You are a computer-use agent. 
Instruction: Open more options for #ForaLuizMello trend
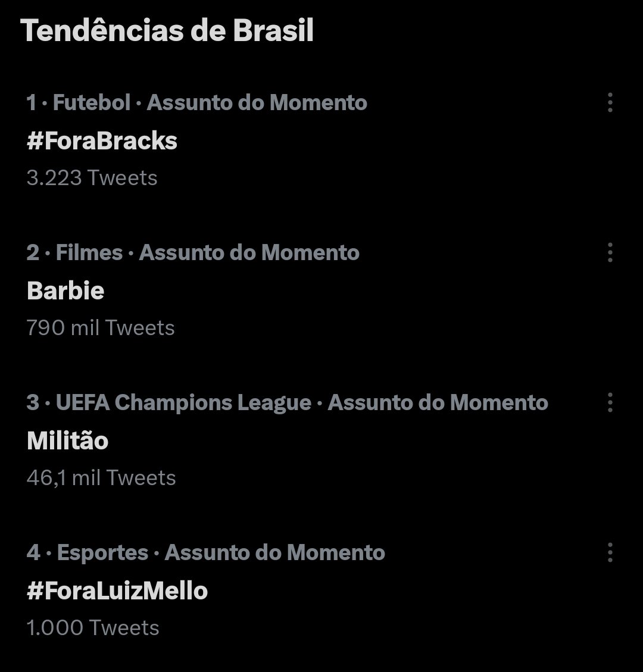coord(610,553)
